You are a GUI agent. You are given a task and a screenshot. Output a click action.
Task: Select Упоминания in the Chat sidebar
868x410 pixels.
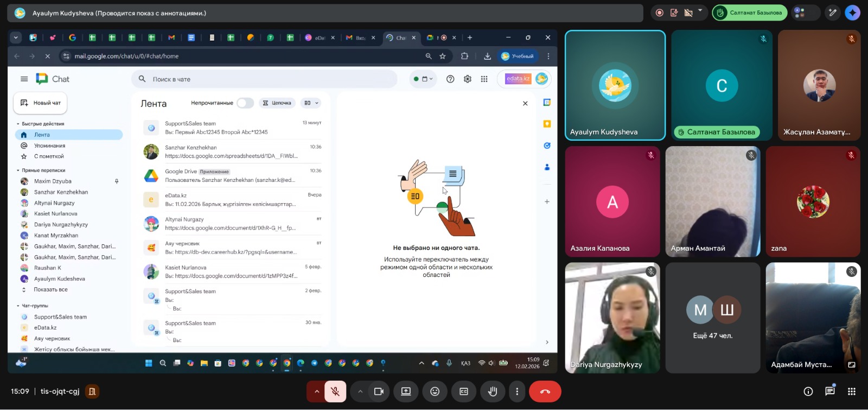click(49, 146)
